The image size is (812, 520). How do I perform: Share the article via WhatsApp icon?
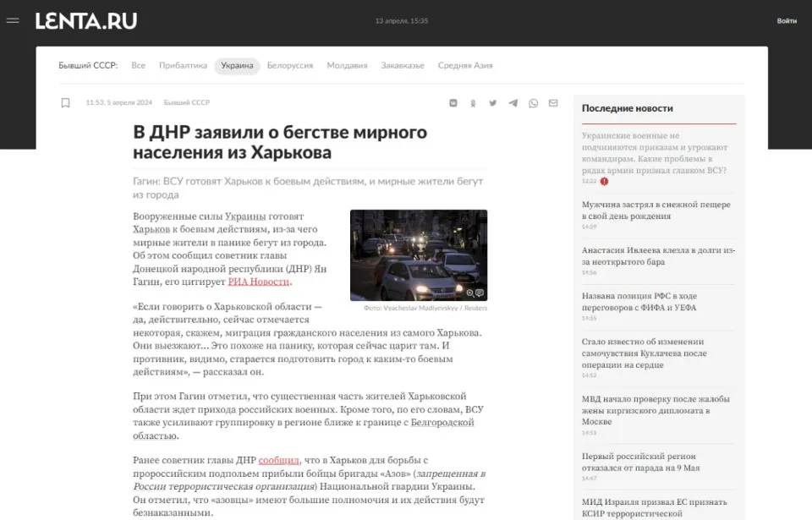click(533, 102)
